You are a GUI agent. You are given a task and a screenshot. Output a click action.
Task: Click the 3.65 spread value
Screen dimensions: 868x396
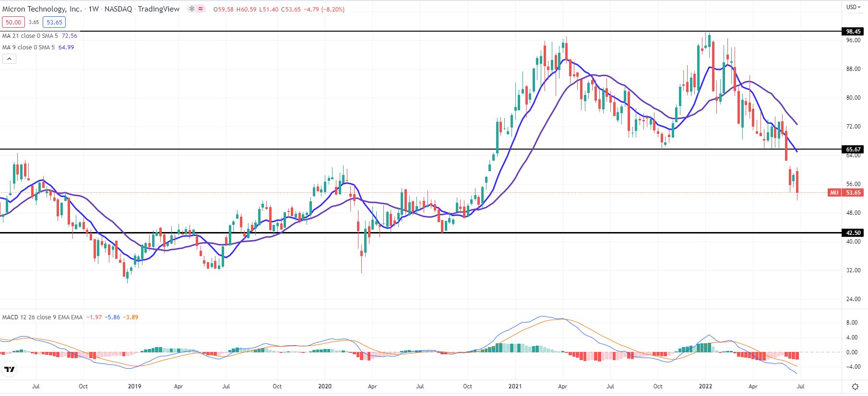coord(34,22)
